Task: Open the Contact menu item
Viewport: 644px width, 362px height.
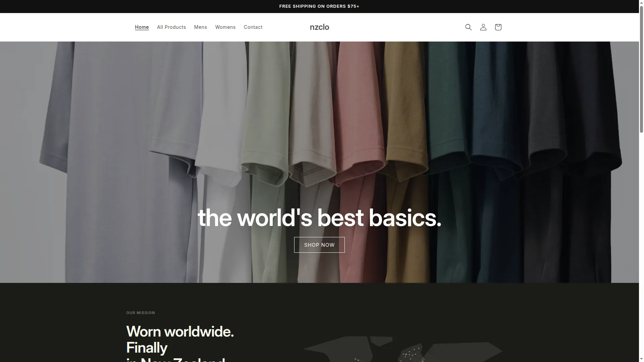Action: [253, 27]
